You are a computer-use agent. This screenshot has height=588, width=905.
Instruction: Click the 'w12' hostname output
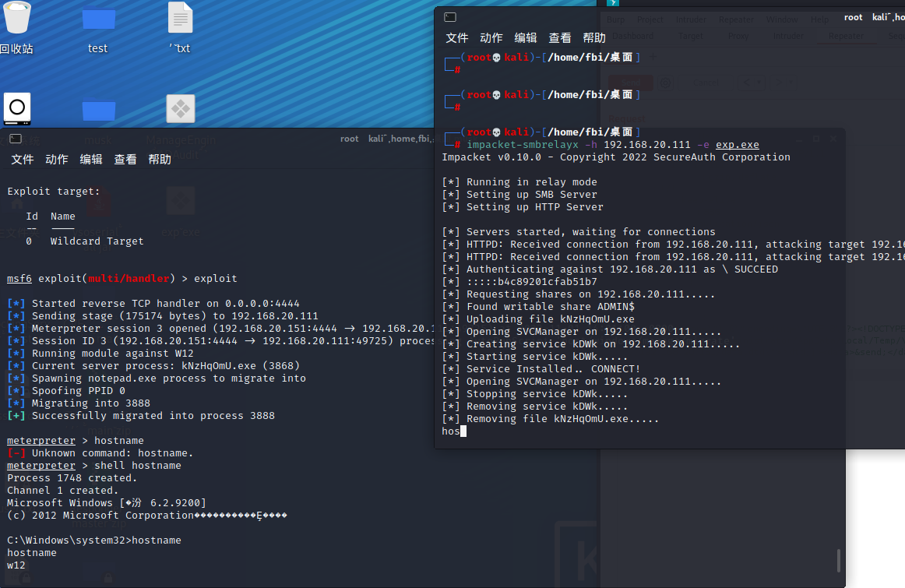(x=16, y=565)
